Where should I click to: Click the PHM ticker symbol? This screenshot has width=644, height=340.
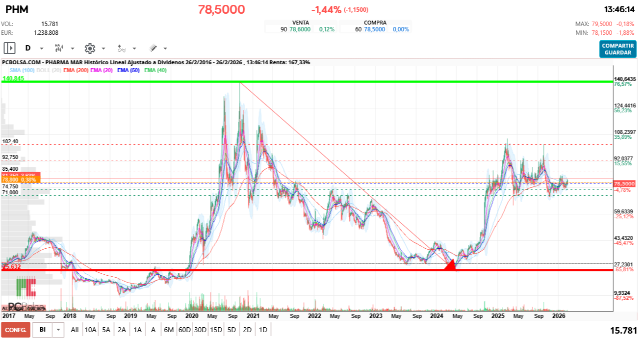point(16,9)
